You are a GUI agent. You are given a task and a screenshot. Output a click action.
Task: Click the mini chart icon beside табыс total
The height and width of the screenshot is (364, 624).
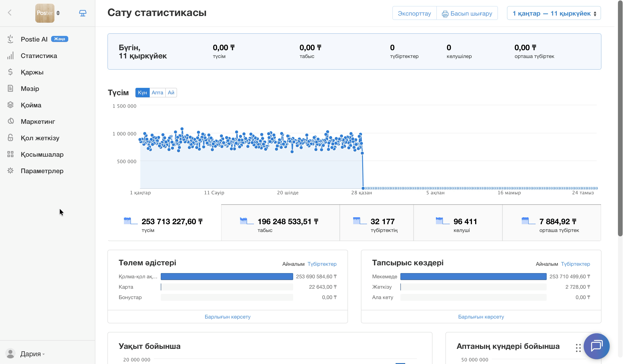pyautogui.click(x=247, y=221)
